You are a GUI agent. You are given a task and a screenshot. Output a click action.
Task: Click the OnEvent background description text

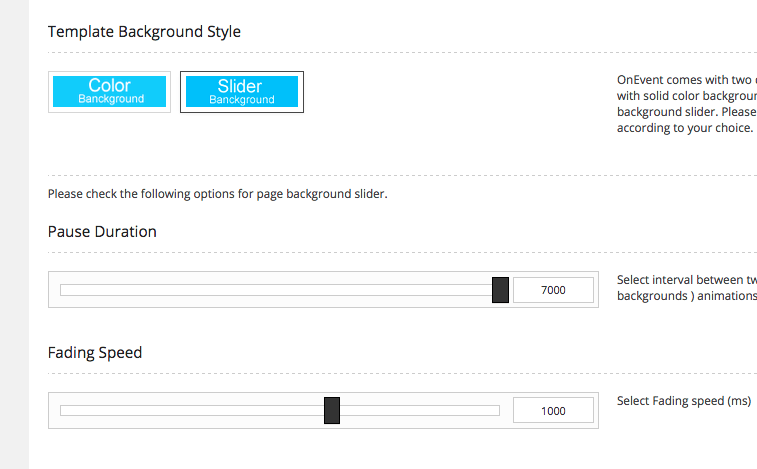(685, 103)
